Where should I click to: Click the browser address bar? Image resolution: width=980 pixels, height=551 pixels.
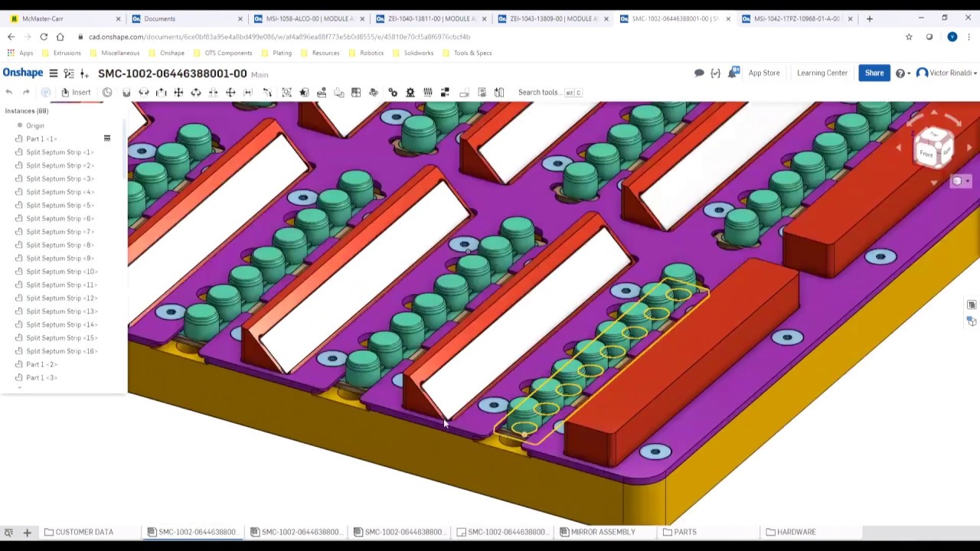[x=490, y=37]
